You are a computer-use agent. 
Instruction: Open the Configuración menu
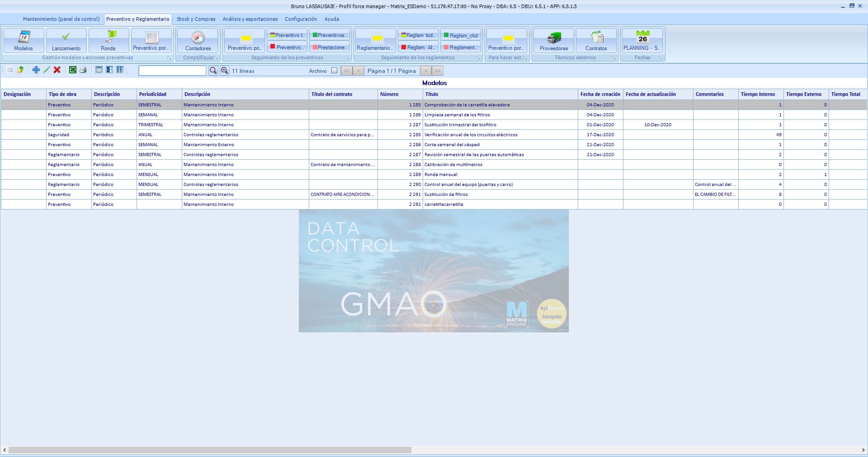tap(301, 19)
